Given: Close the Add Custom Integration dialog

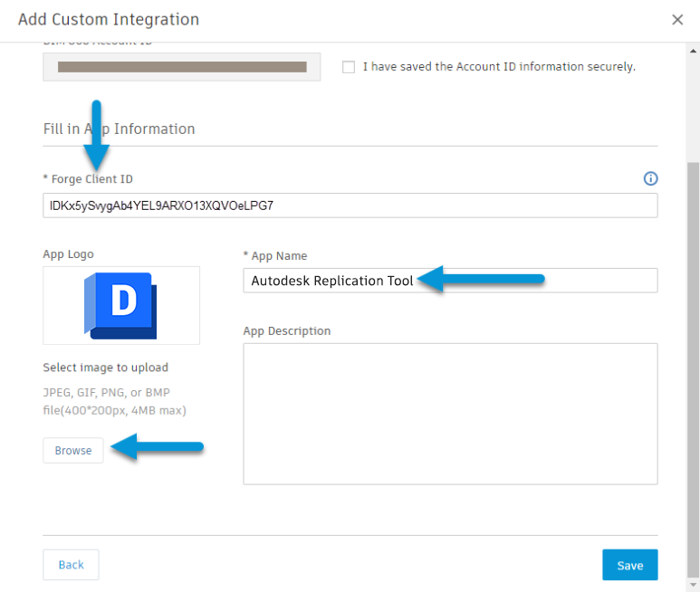Looking at the screenshot, I should point(676,19).
